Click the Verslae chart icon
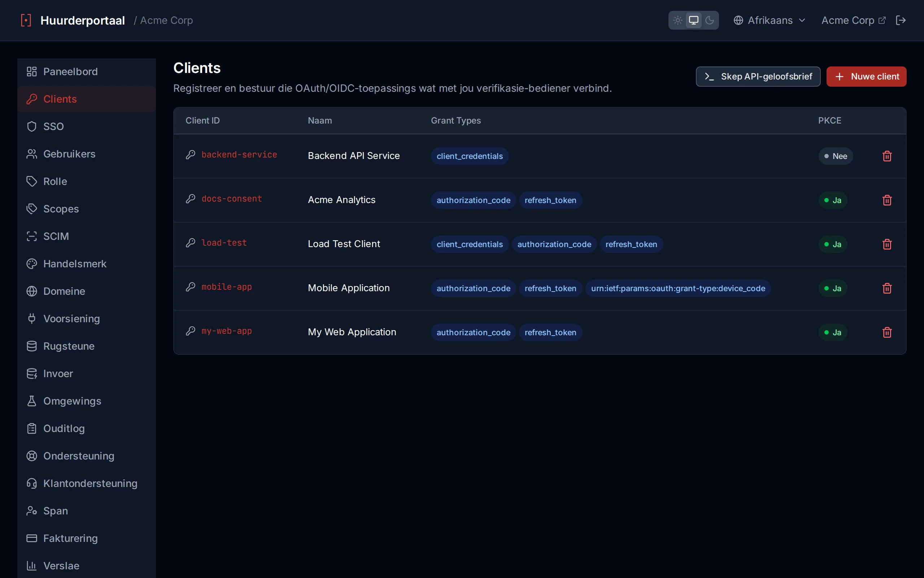Image resolution: width=924 pixels, height=578 pixels. coord(32,566)
